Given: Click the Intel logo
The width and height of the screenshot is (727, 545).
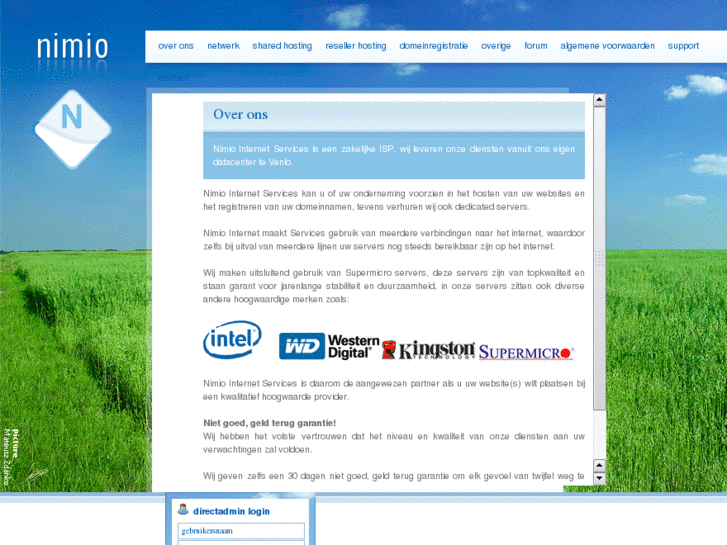Looking at the screenshot, I should click(x=232, y=340).
